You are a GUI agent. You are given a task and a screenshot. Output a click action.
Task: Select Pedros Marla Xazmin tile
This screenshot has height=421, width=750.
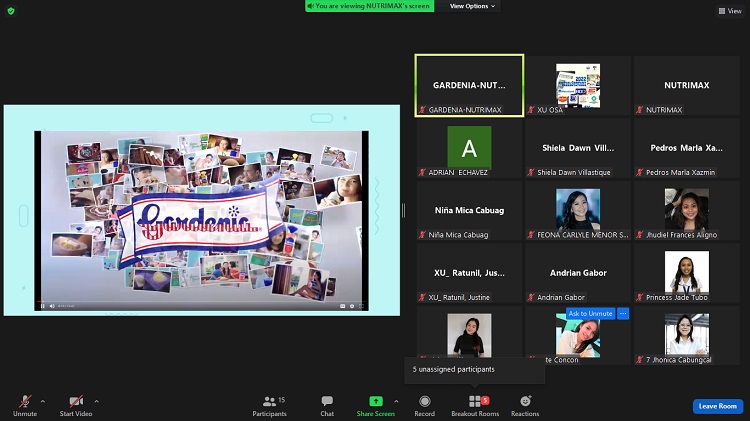click(x=687, y=148)
